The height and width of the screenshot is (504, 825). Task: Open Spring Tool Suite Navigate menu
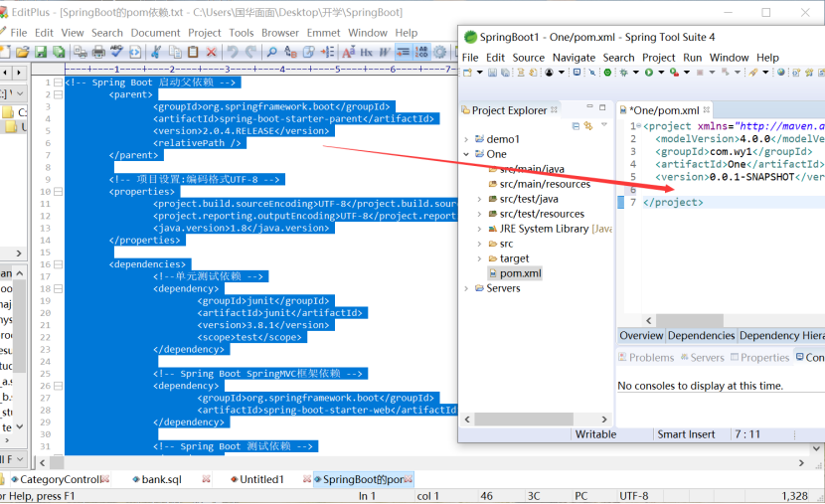[x=574, y=58]
